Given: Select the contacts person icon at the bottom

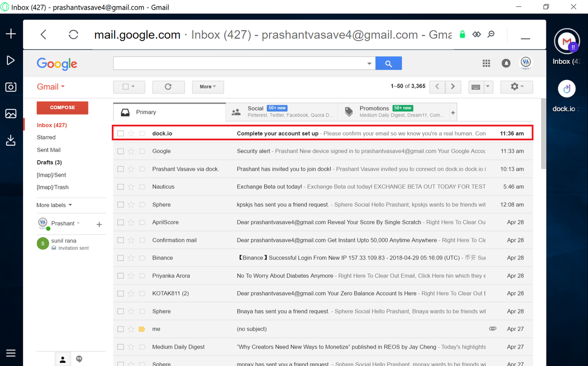Looking at the screenshot, I should pyautogui.click(x=62, y=360).
